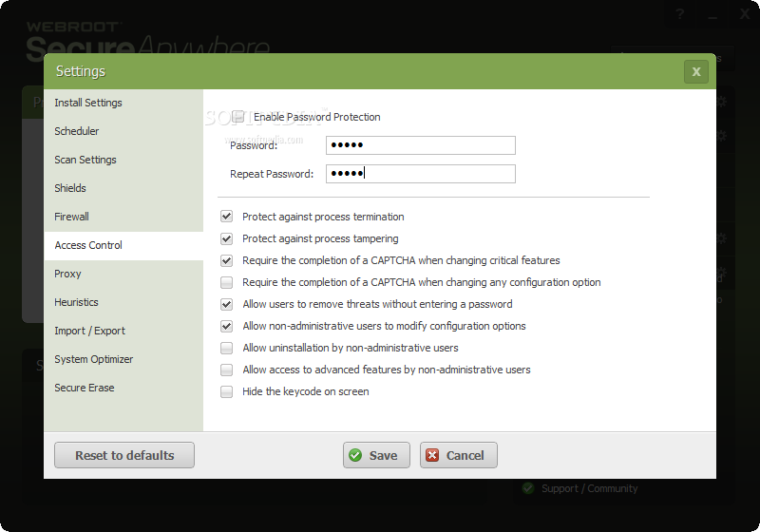
Task: Toggle non-administrative users modify configuration
Action: click(226, 326)
